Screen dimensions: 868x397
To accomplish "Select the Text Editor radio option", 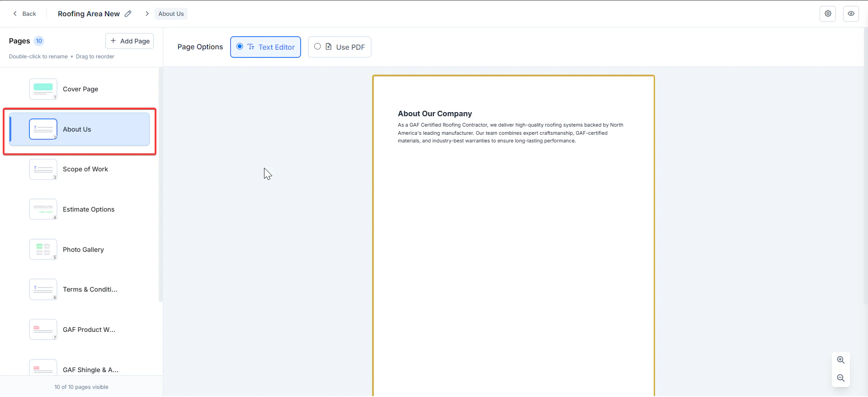I will click(240, 47).
